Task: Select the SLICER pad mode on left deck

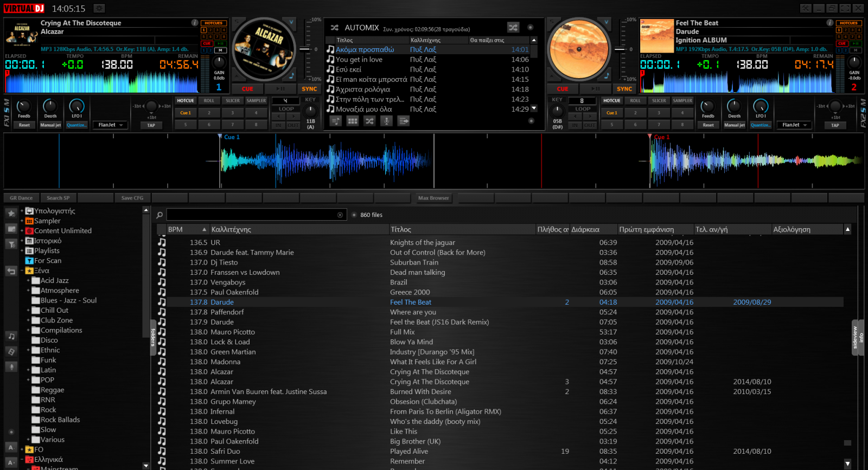Action: tap(233, 101)
